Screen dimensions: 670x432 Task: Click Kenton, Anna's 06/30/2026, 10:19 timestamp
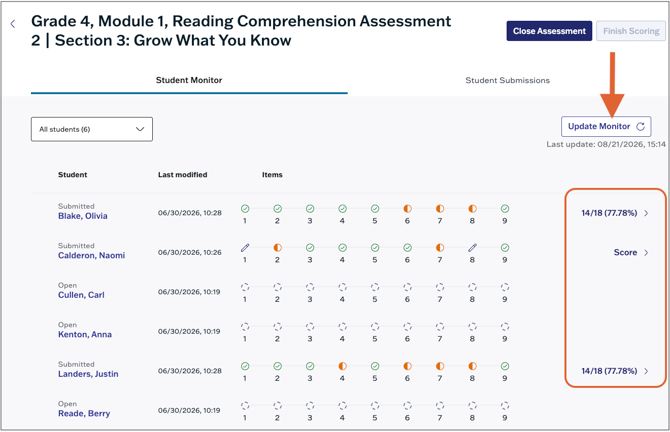coord(189,331)
